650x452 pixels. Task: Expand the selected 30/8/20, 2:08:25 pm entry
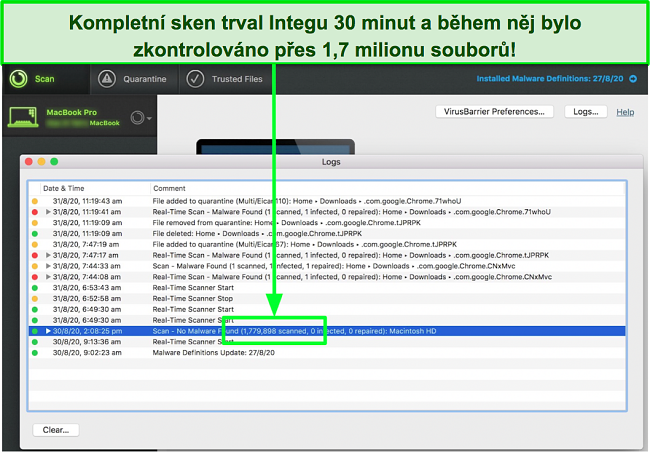pos(48,331)
